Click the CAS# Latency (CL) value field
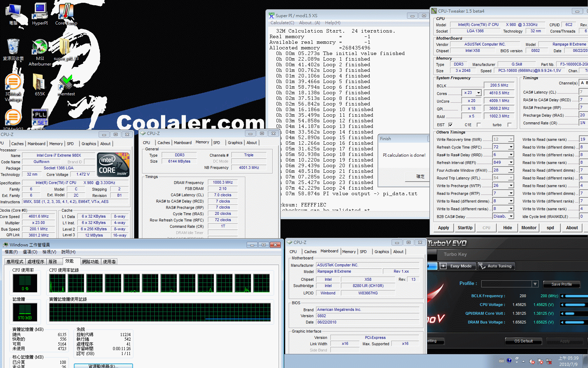Viewport: 588px width, 368px height. (583, 92)
